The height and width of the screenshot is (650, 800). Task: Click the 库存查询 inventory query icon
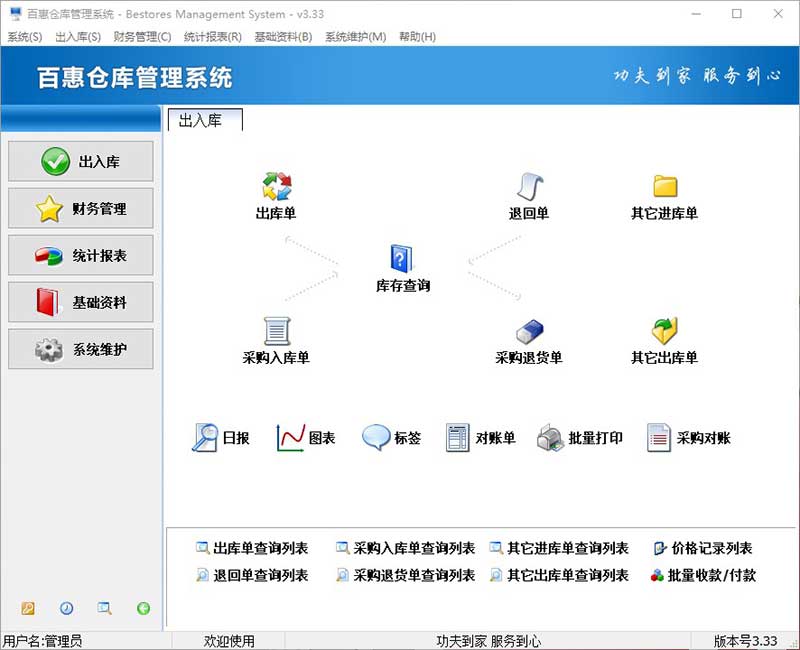tap(402, 259)
